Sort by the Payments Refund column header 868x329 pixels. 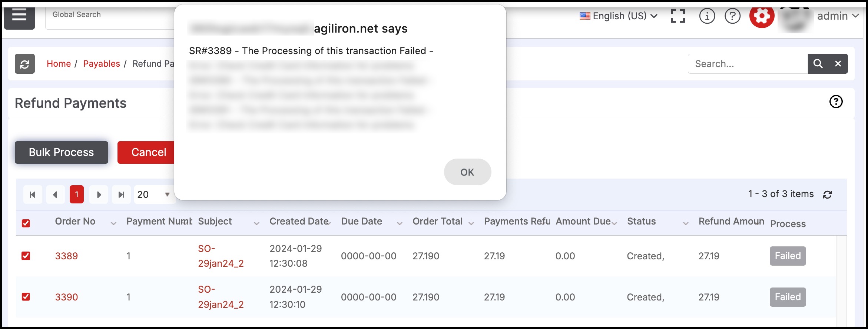[x=517, y=221]
